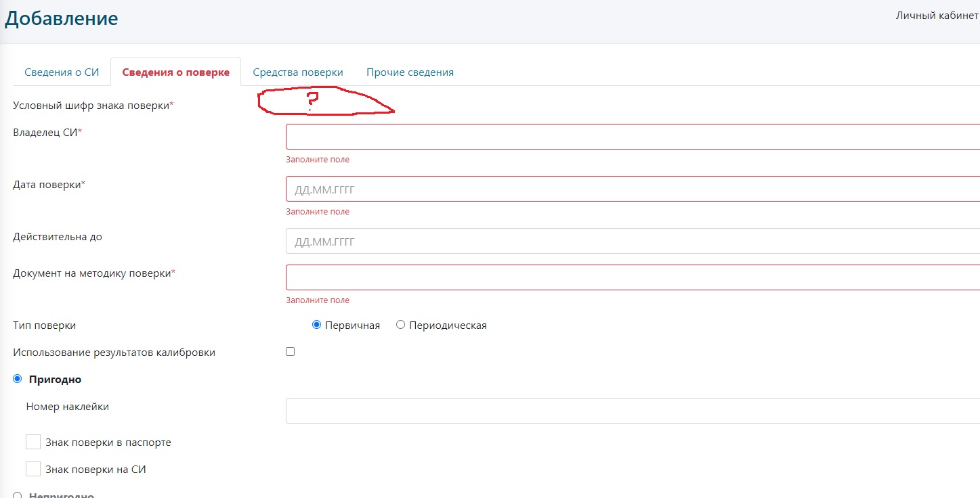980x498 pixels.
Task: Select the Пригодно radio option
Action: click(x=18, y=379)
